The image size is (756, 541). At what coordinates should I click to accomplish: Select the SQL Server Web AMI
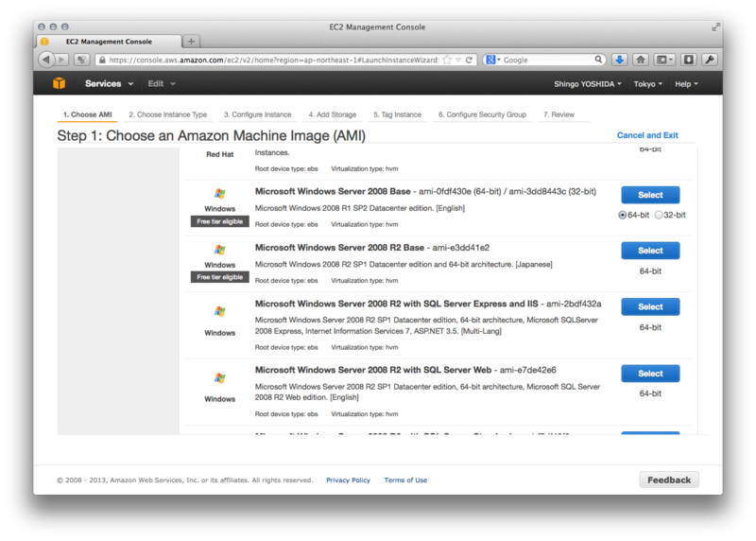pyautogui.click(x=650, y=374)
